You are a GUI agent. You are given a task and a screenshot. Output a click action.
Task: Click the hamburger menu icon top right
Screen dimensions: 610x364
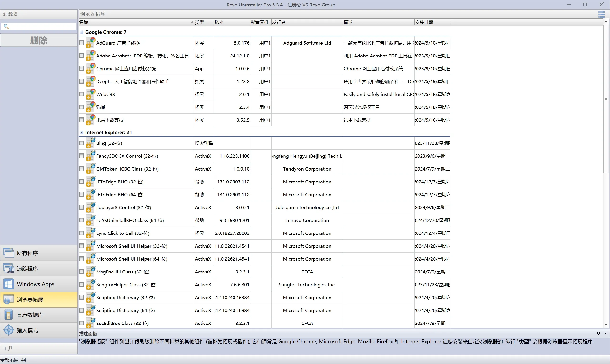coord(601,14)
